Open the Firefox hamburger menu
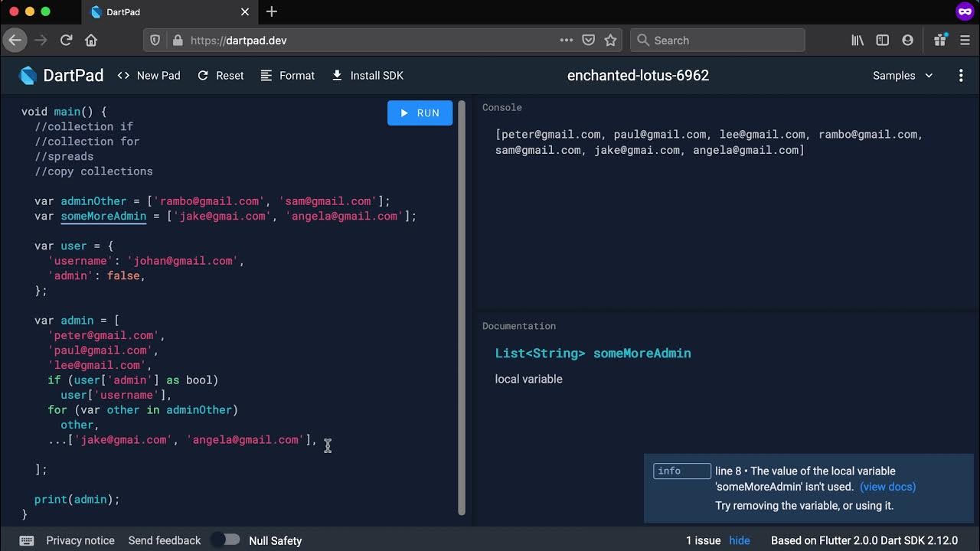Image resolution: width=980 pixels, height=551 pixels. click(x=965, y=40)
